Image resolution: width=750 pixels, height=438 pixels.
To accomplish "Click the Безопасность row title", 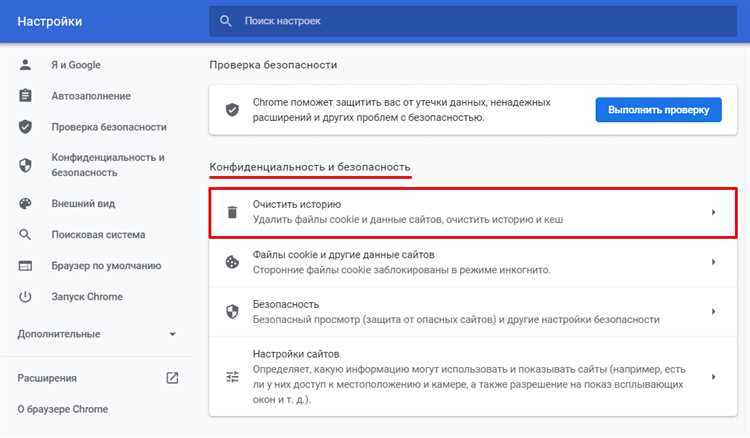I will coord(286,304).
